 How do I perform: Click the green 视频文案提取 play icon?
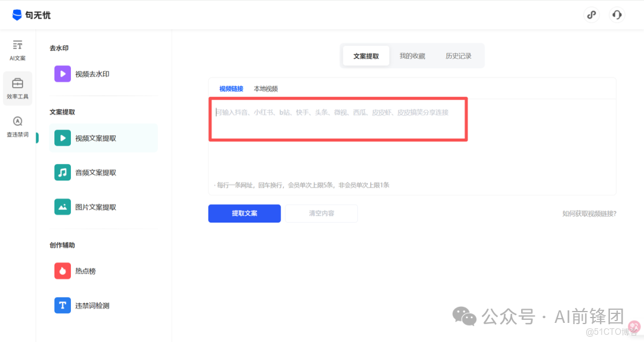pyautogui.click(x=63, y=138)
